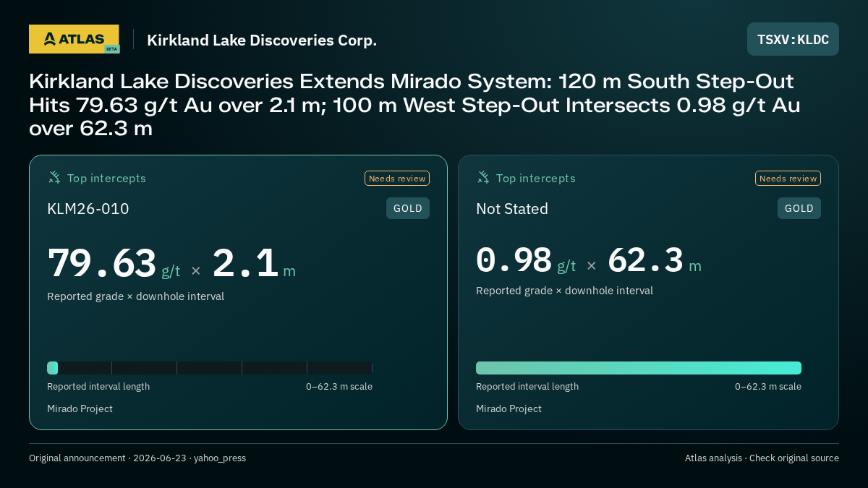868x488 pixels.
Task: Click Reported grade caption under 79.63 g/t
Action: click(x=135, y=296)
